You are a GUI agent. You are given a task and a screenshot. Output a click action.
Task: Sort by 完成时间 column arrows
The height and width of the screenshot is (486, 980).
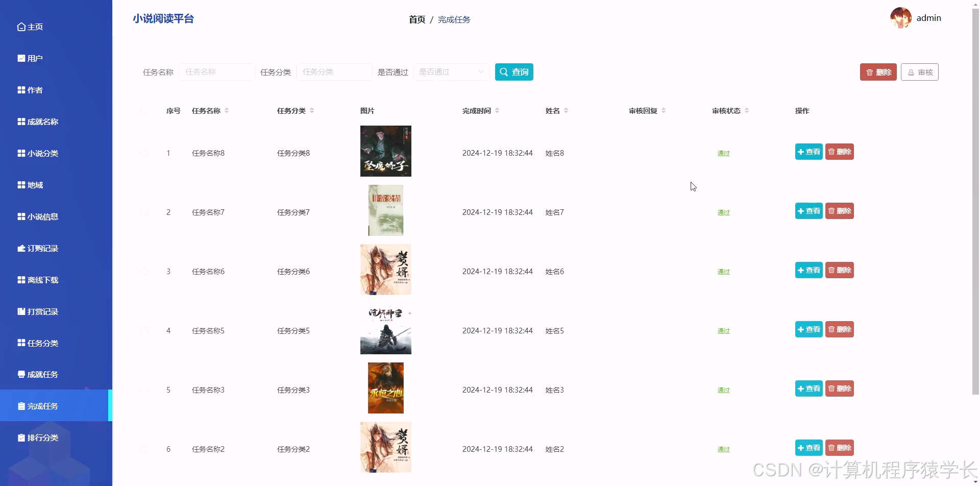(x=497, y=111)
